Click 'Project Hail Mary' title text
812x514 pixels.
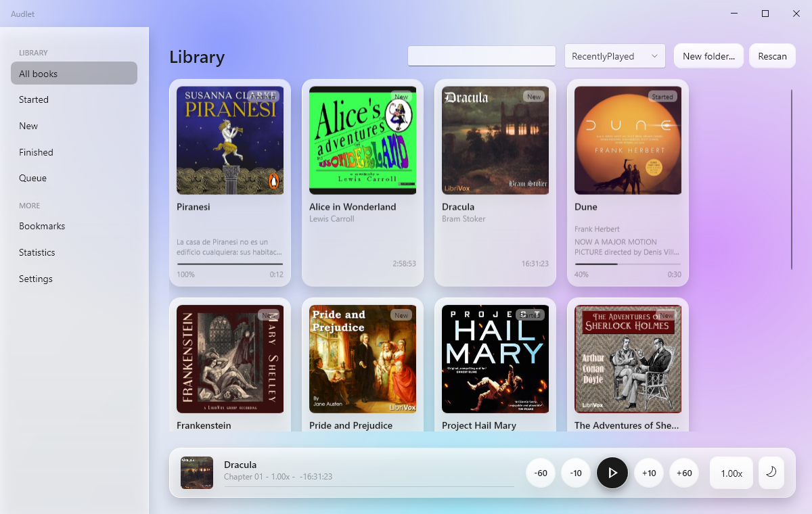tap(479, 425)
